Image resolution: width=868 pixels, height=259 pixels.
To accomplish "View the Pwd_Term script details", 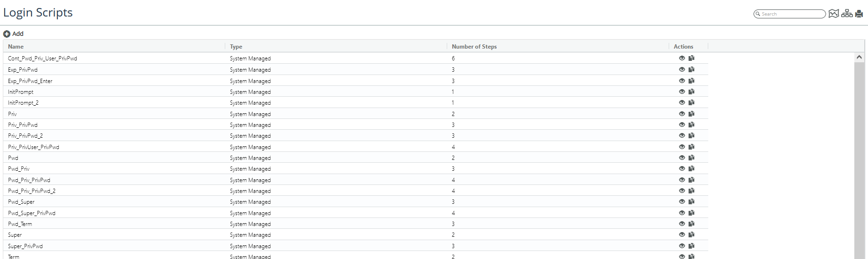I will [682, 224].
